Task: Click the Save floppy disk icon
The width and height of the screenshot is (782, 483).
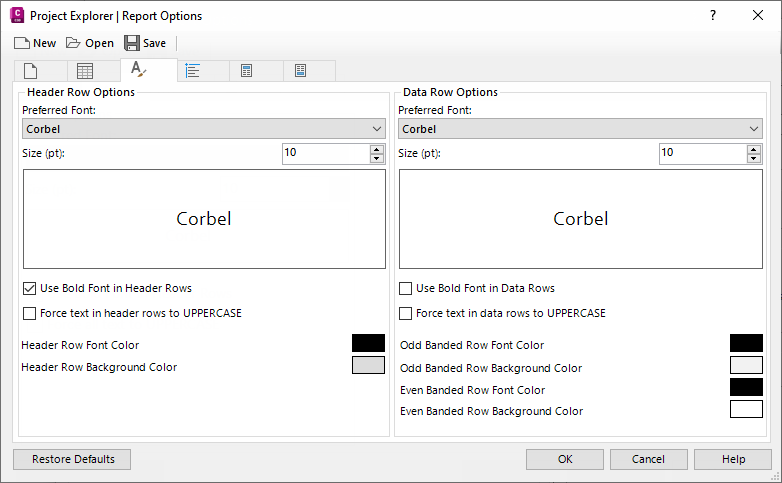Action: coord(132,43)
